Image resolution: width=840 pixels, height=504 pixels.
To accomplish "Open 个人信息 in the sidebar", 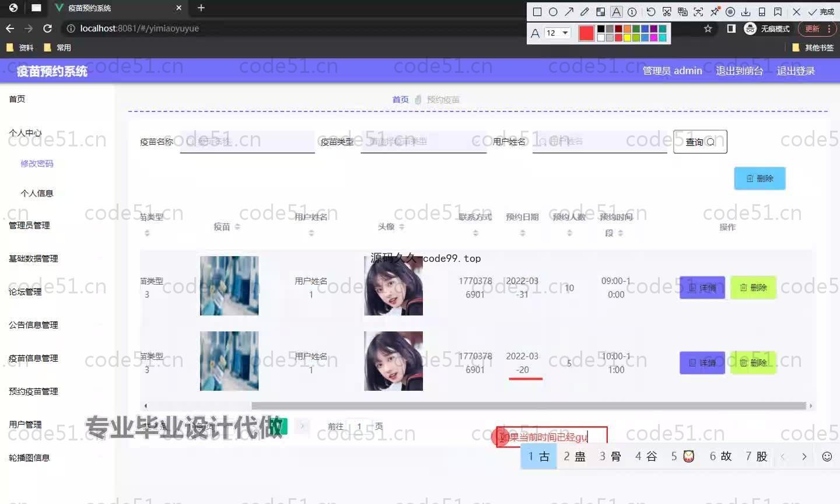I will coord(37,193).
